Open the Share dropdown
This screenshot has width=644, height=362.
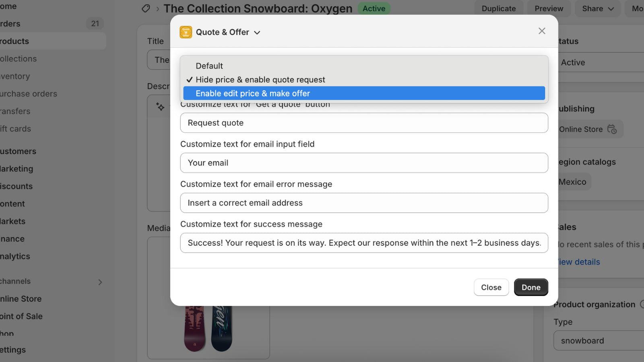point(597,8)
